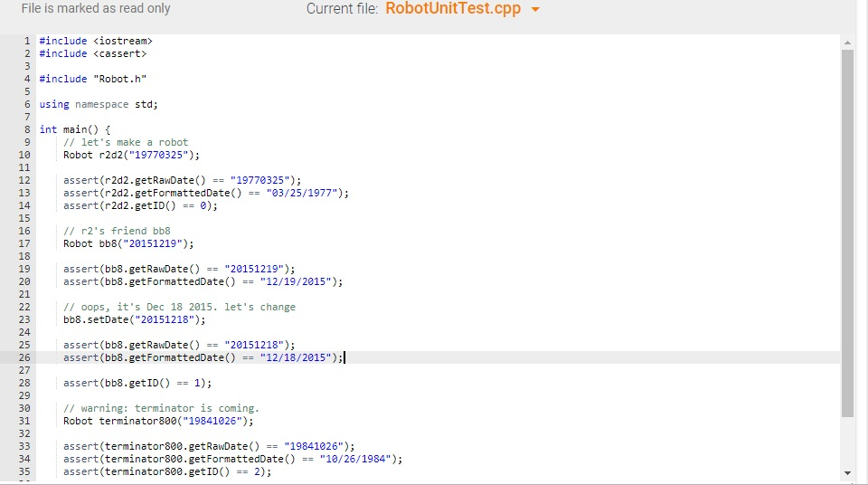
Task: Click assert bb8.getRawDate() "20151218" line
Action: coord(179,345)
